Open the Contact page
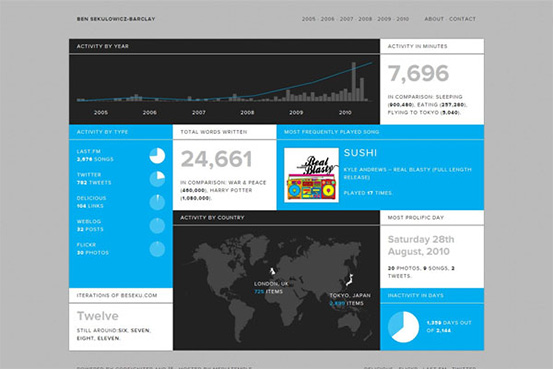The image size is (553, 369). [x=462, y=19]
